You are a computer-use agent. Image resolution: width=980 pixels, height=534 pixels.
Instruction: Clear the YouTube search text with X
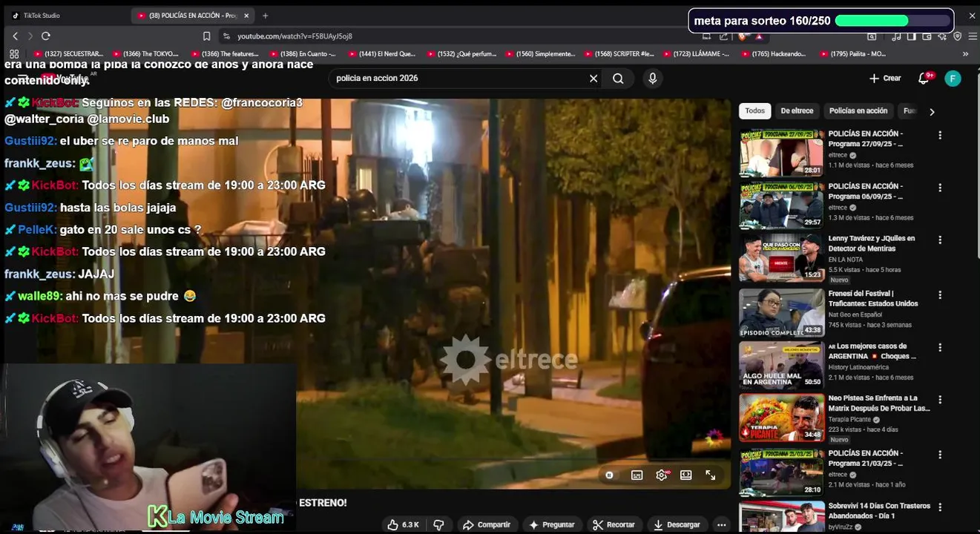(x=593, y=79)
